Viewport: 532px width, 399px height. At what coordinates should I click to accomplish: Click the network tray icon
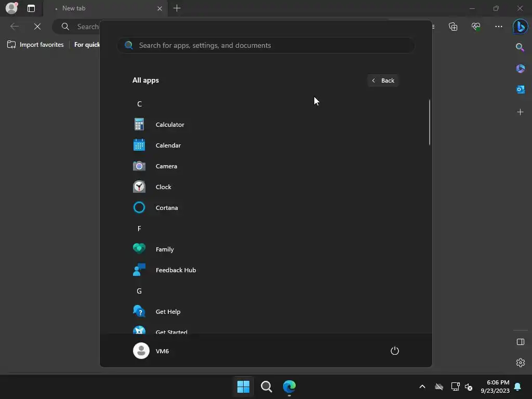pyautogui.click(x=455, y=387)
